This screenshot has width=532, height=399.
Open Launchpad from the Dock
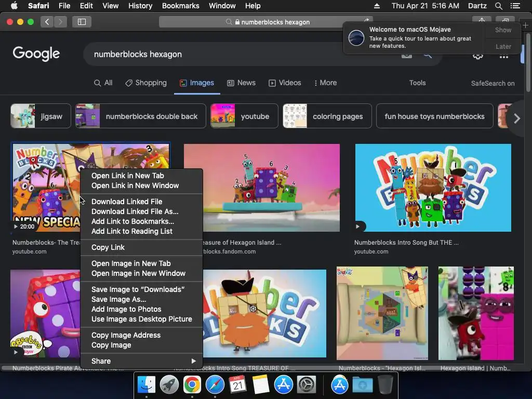click(x=169, y=385)
